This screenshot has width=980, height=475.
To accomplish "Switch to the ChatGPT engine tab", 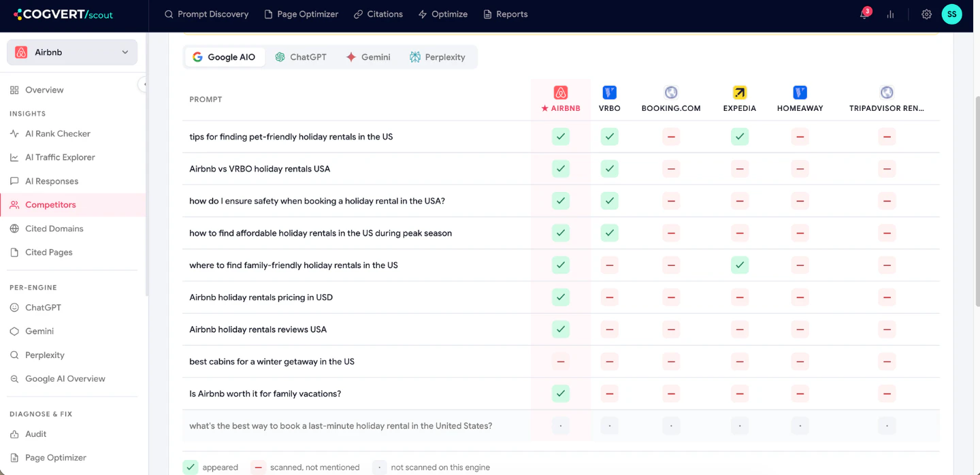I will (x=301, y=57).
